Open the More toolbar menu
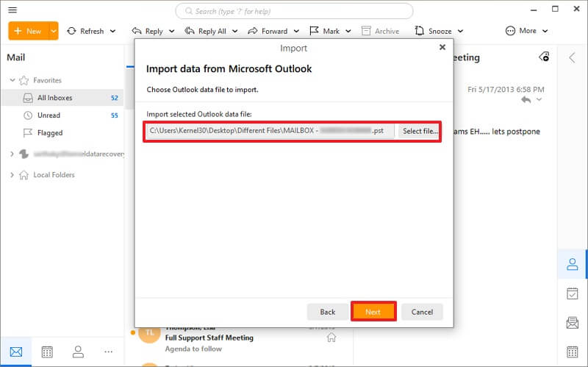588x367 pixels. pyautogui.click(x=526, y=31)
